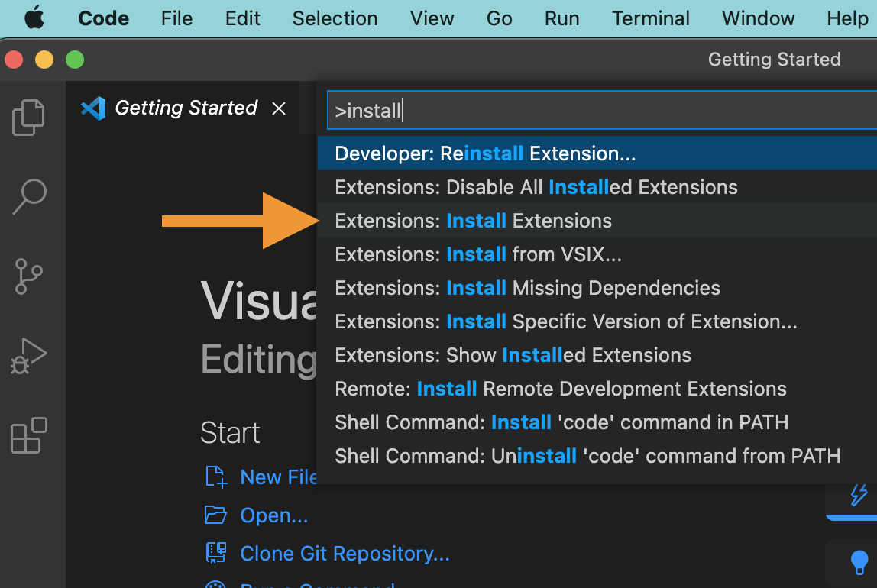Click the New File icon in Start list
This screenshot has height=588, width=877.
pyautogui.click(x=215, y=476)
